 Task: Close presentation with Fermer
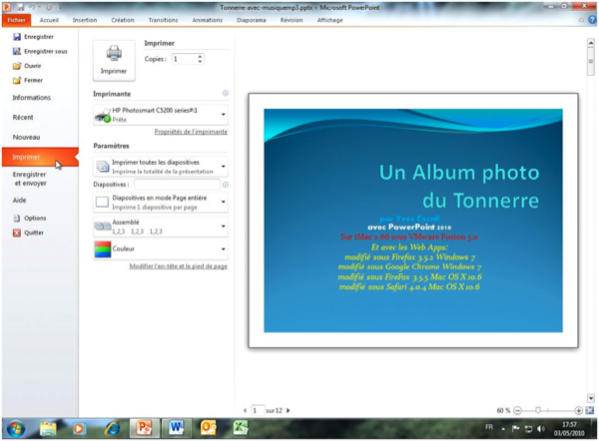coord(28,80)
